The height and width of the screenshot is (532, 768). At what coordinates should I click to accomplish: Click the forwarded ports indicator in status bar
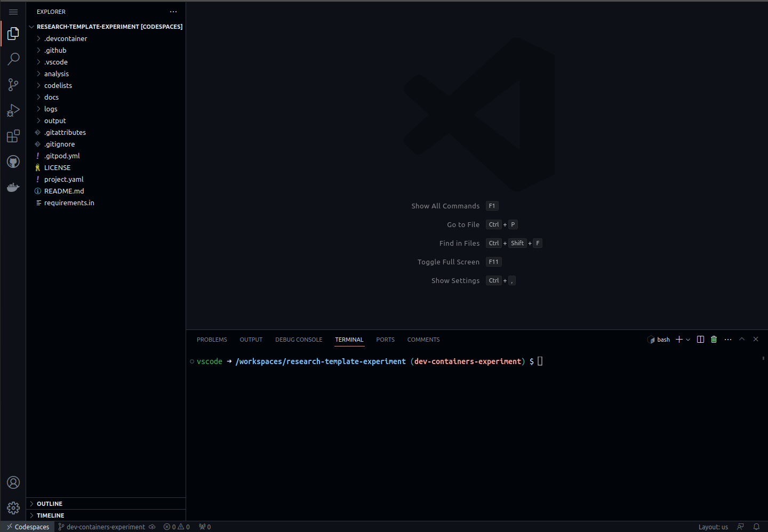205,527
